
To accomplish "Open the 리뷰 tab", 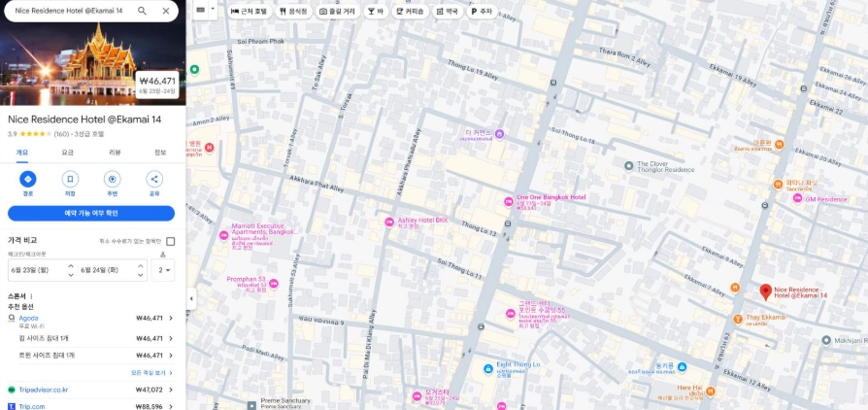I will click(x=115, y=153).
